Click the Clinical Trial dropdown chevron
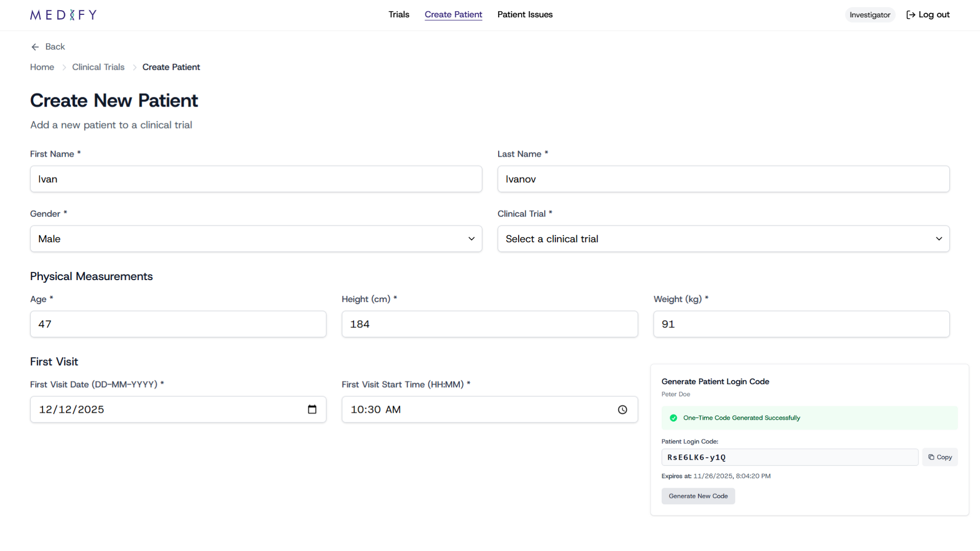The width and height of the screenshot is (980, 551). [x=939, y=239]
